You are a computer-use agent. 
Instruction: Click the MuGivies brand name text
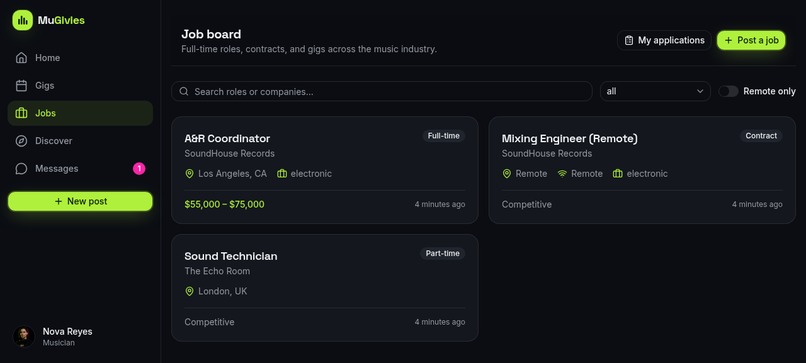[61, 21]
